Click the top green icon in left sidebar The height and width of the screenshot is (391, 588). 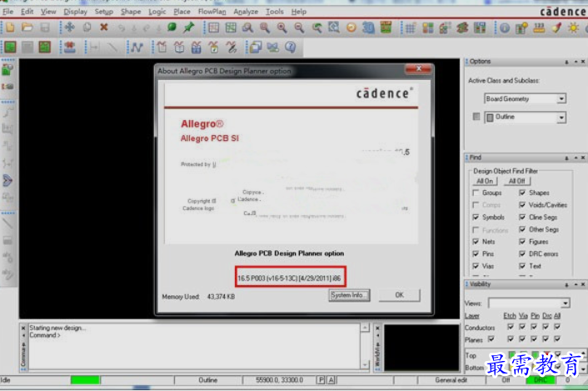pos(7,70)
